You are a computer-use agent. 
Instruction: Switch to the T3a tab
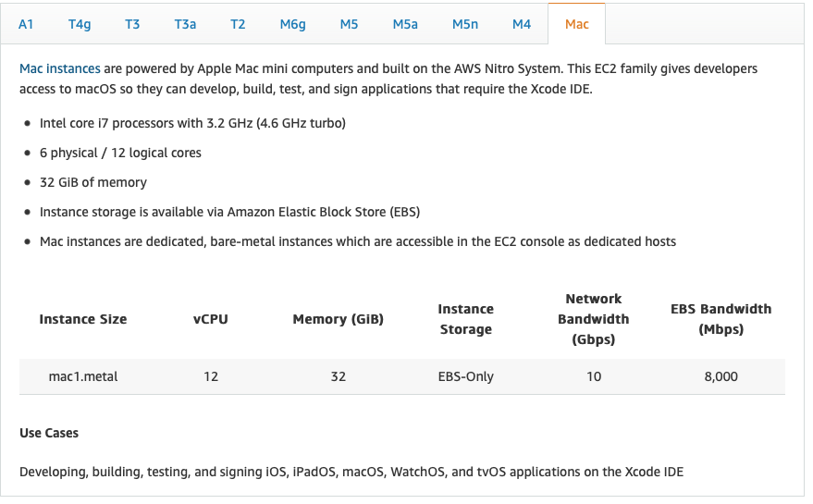[185, 24]
